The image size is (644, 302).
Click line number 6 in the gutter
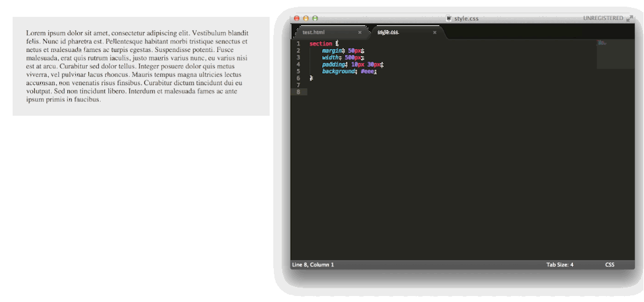(298, 78)
